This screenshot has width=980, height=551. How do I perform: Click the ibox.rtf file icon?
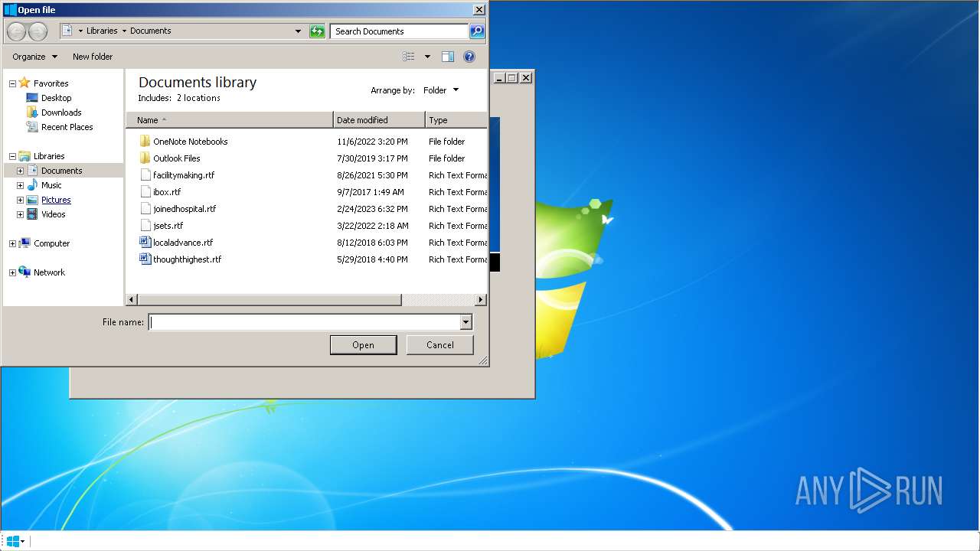(x=145, y=192)
